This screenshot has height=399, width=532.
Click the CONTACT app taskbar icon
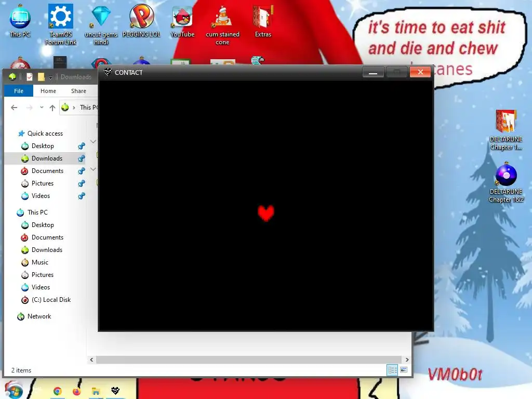115,391
